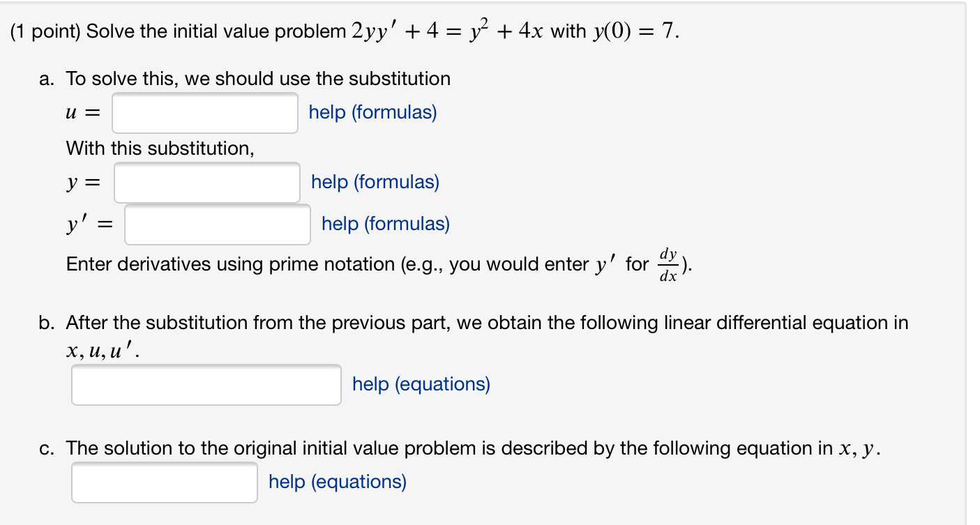Viewport: 980px width, 525px height.
Task: Open help (formulas) next to the y input
Action: click(374, 182)
